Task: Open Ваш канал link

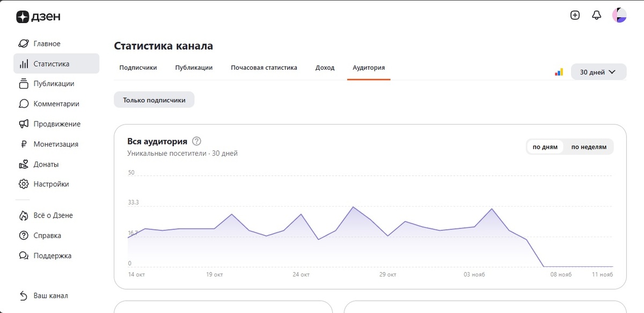Action: pos(50,296)
